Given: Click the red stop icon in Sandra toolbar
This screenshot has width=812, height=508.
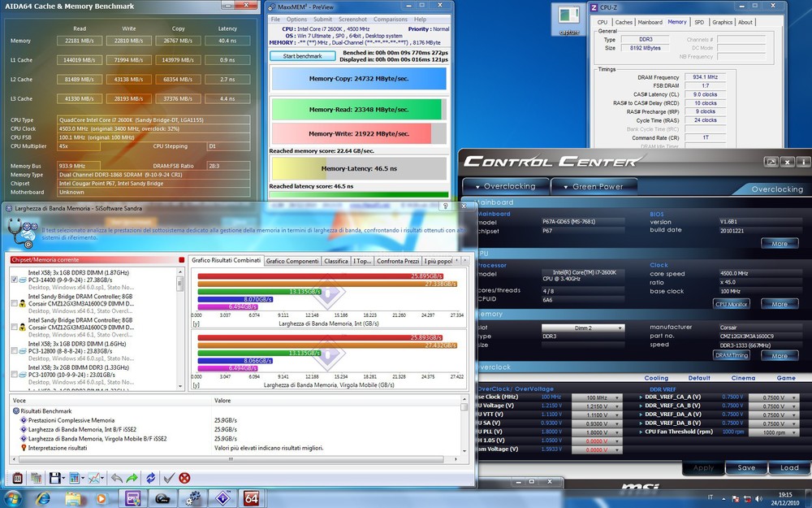Looking at the screenshot, I should [x=184, y=478].
